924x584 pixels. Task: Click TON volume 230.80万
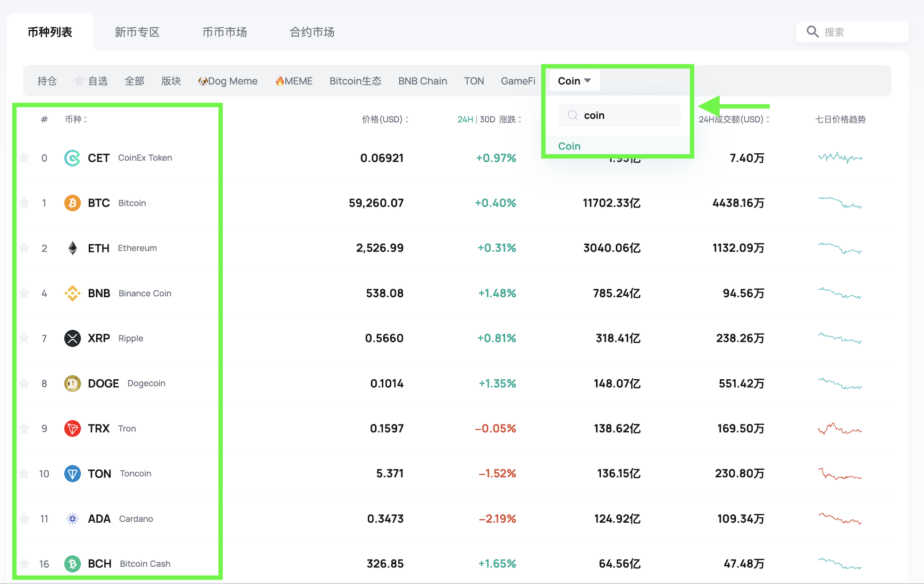click(739, 474)
